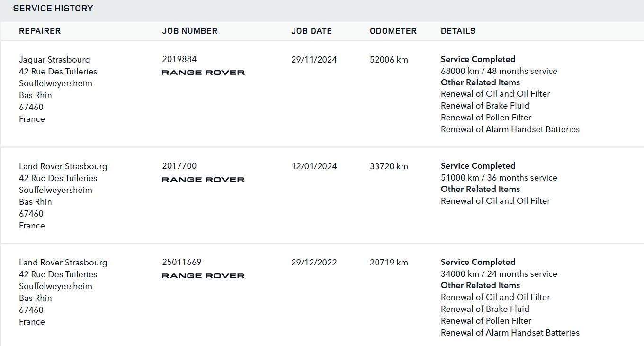Select the job date 12/01/2024
644x346 pixels.
pos(314,166)
